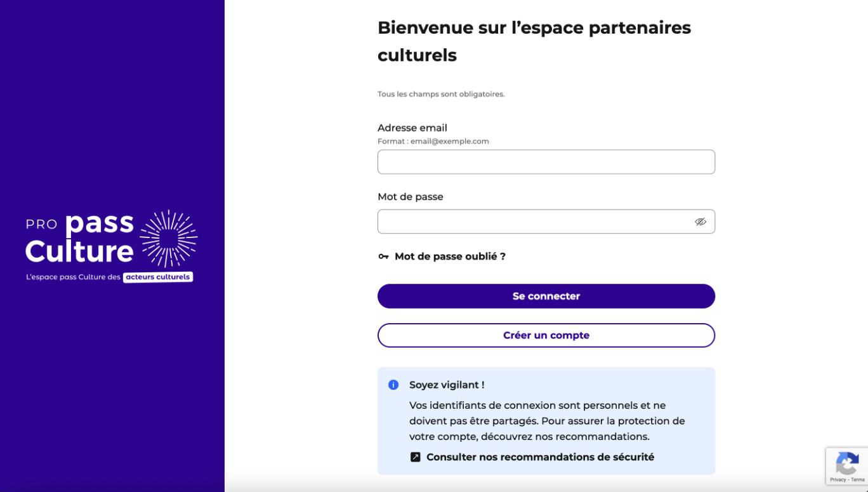Click the "Bienvenue sur l'espace partenaires culturels" heading
Screen dimensions: 868x492
coord(534,41)
